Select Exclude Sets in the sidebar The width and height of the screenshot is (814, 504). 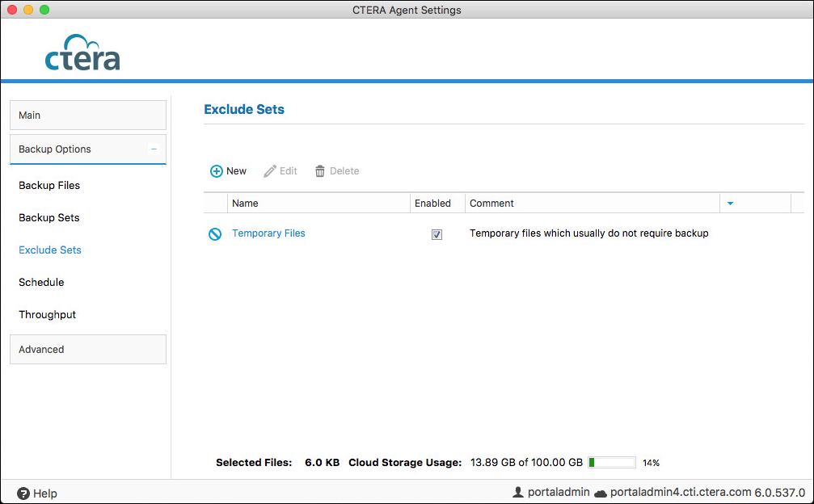coord(50,250)
